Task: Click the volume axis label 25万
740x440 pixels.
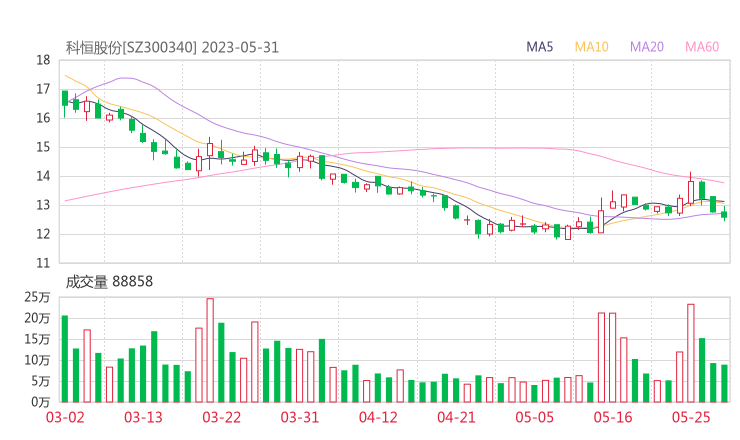Action: click(37, 297)
